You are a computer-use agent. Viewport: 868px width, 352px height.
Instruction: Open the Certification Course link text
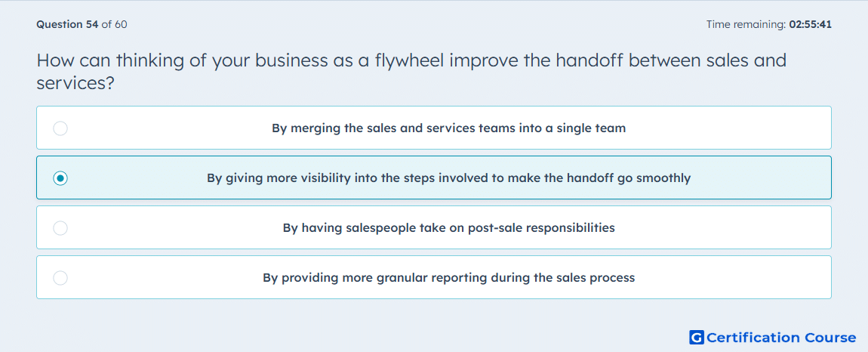point(781,338)
